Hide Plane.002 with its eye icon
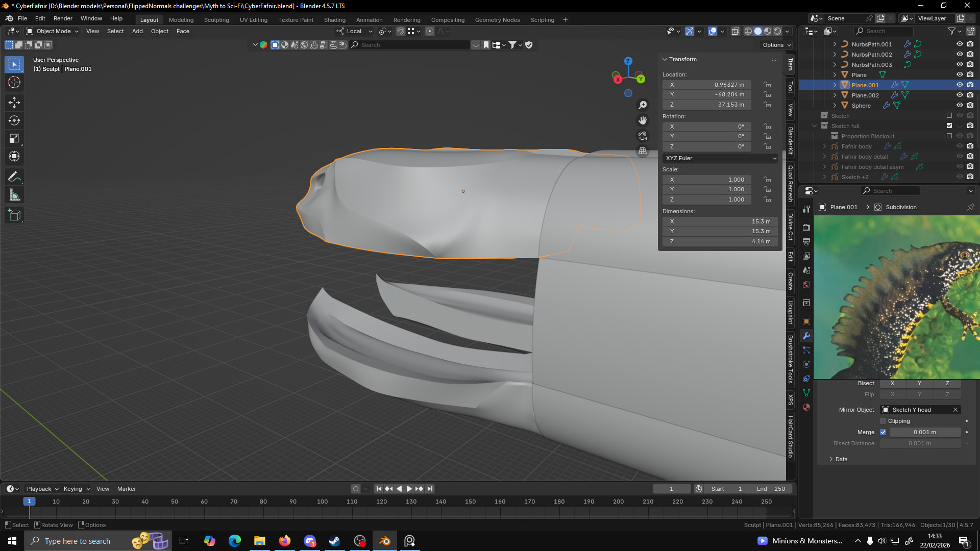 [960, 95]
